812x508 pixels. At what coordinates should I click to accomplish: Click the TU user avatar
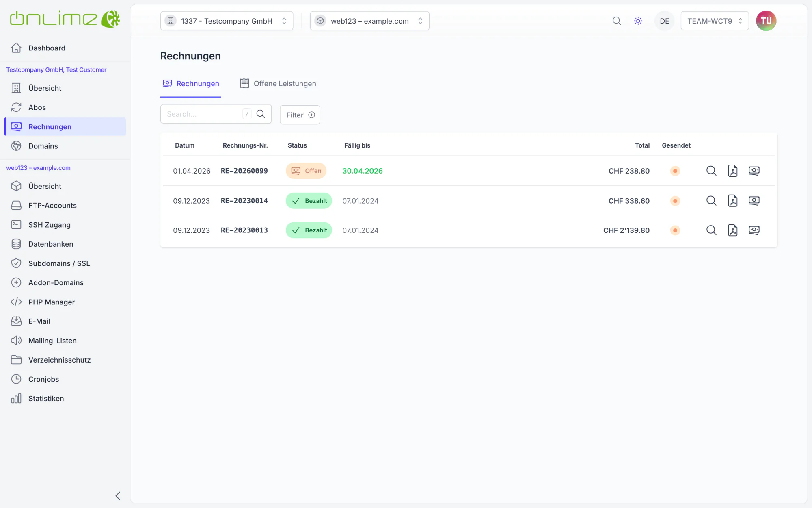click(766, 21)
